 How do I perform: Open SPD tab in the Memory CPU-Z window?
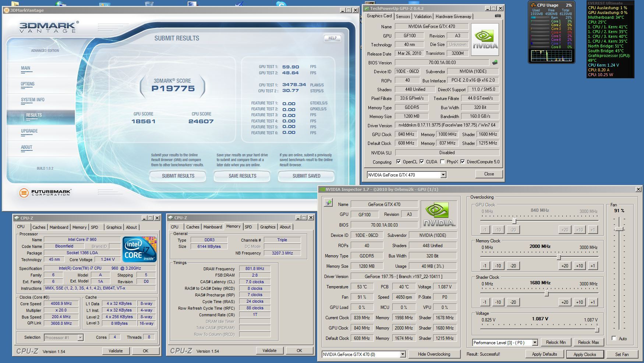coord(248,227)
